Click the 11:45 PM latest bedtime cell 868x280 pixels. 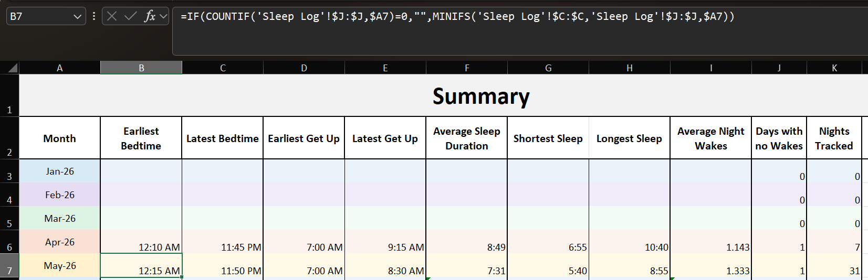(x=223, y=242)
